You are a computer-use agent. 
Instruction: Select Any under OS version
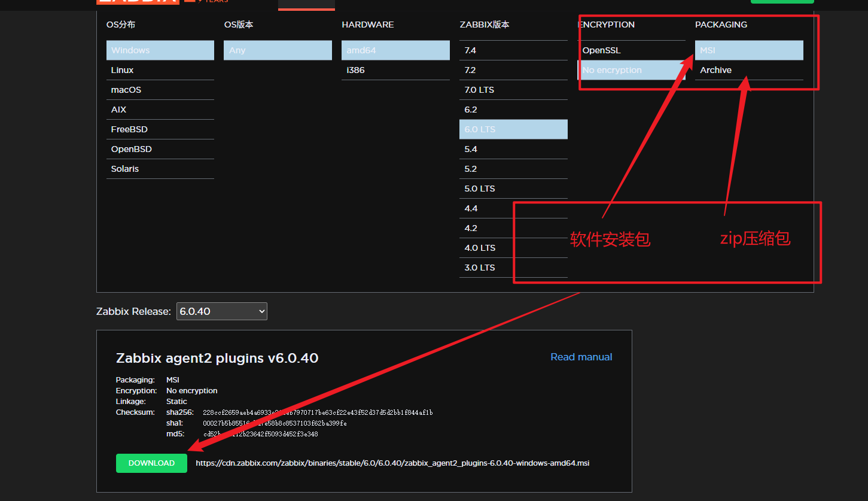[278, 50]
